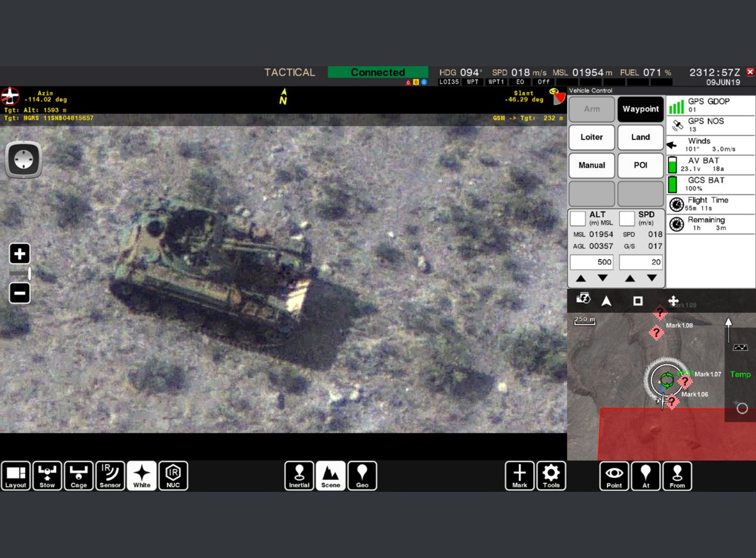The height and width of the screenshot is (558, 756).
Task: Decrease speed with the down arrow
Action: (652, 279)
